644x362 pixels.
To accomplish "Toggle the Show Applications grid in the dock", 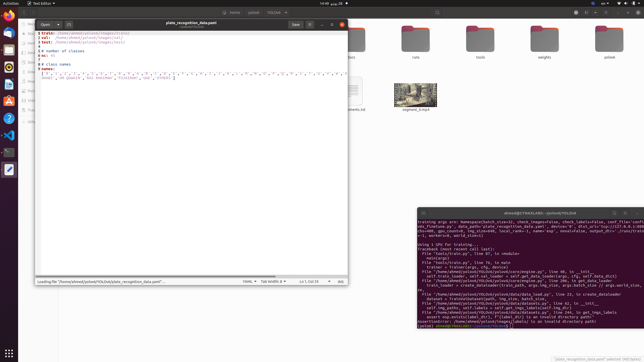I will tap(9, 353).
